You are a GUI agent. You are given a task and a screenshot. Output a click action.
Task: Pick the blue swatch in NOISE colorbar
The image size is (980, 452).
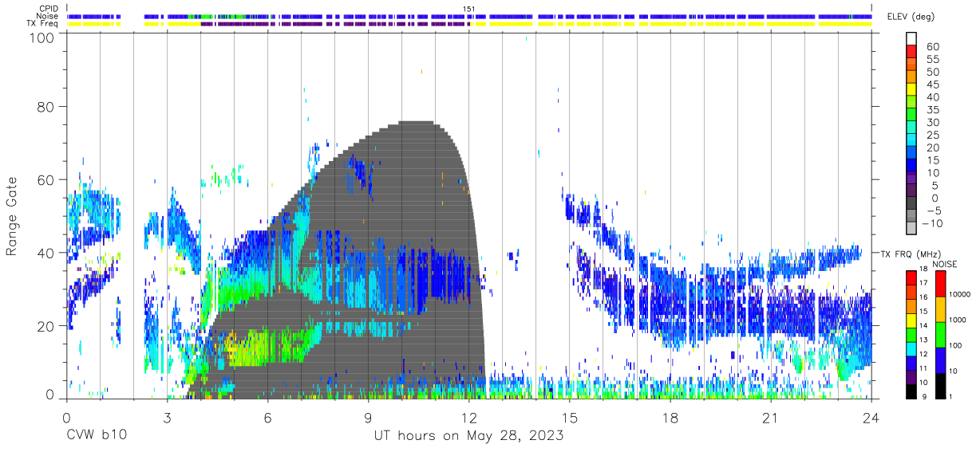click(941, 360)
